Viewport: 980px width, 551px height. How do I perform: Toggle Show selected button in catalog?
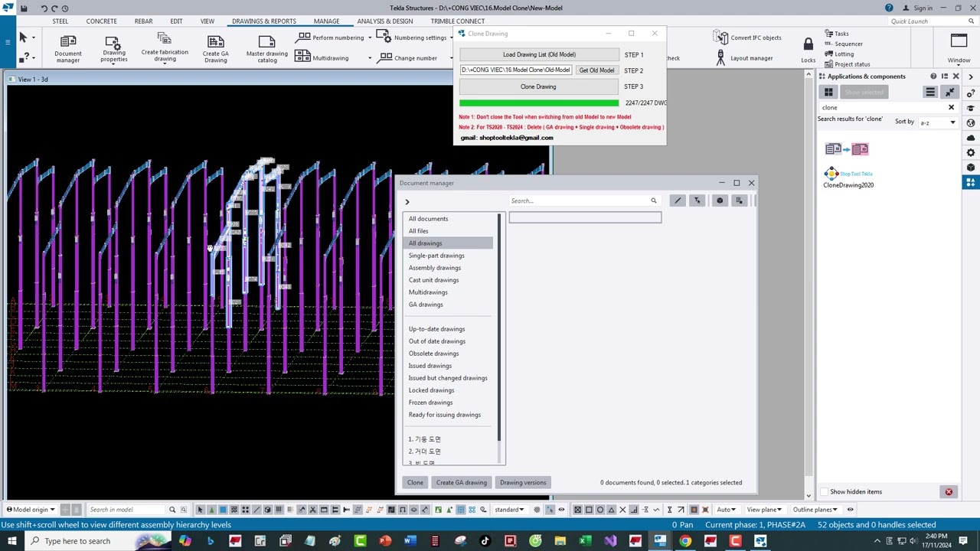point(864,92)
